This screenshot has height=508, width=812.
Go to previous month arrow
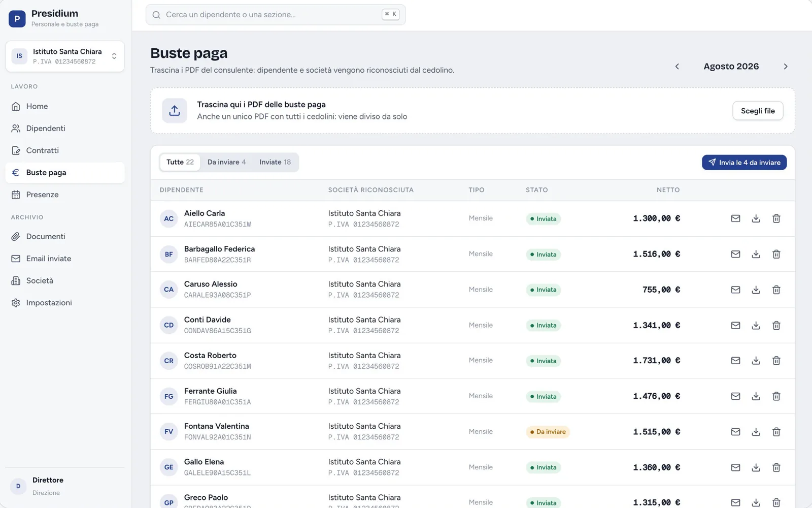coord(677,67)
